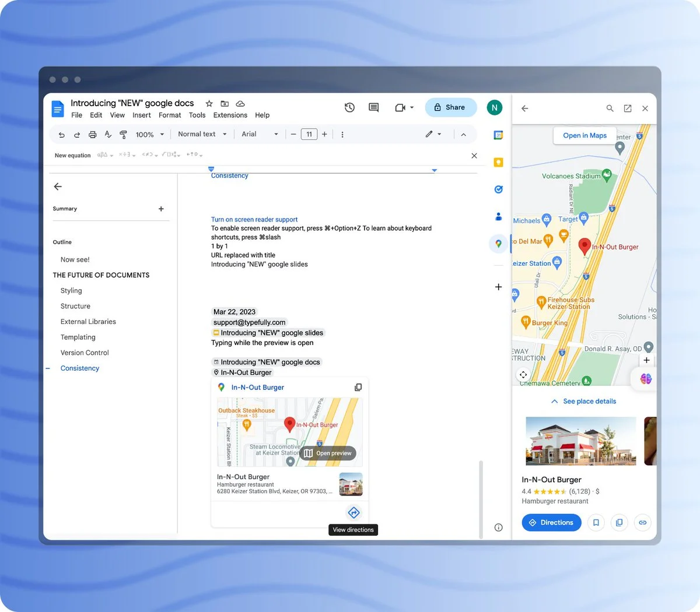Open the Normal text style dropdown

pyautogui.click(x=202, y=134)
